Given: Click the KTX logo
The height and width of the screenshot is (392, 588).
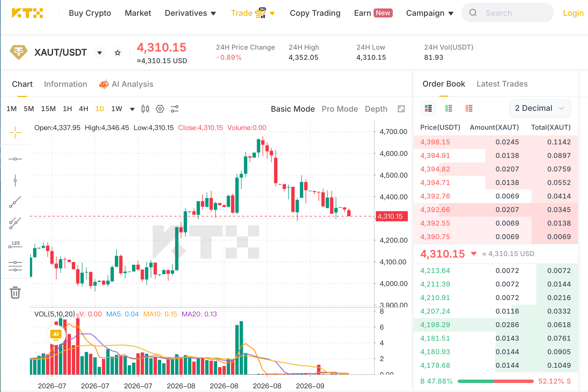Looking at the screenshot, I should pyautogui.click(x=27, y=13).
